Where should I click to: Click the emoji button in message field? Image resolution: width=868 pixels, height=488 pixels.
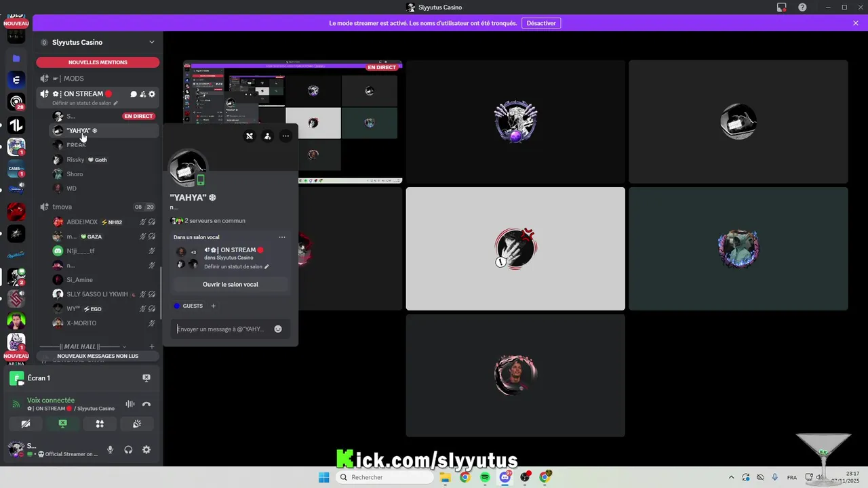278,329
